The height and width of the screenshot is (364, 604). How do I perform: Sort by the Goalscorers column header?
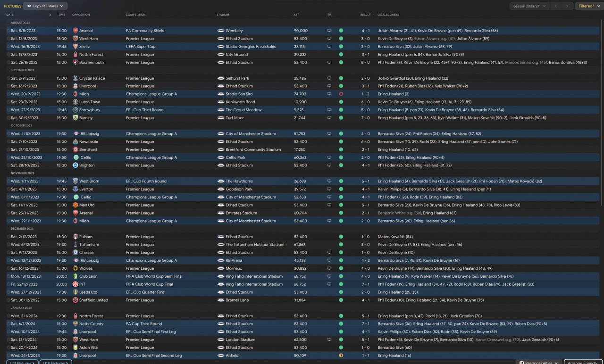(x=388, y=15)
